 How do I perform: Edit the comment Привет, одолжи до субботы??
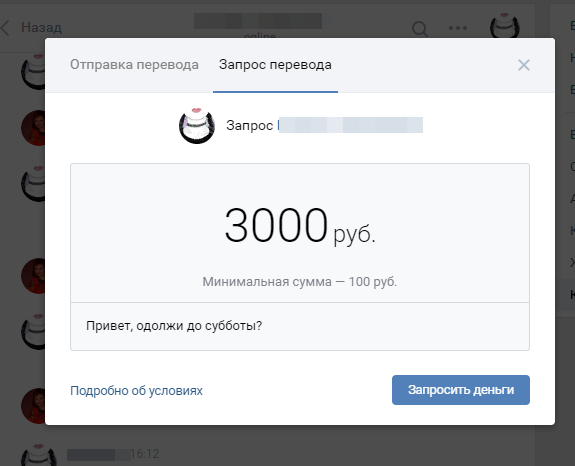300,326
